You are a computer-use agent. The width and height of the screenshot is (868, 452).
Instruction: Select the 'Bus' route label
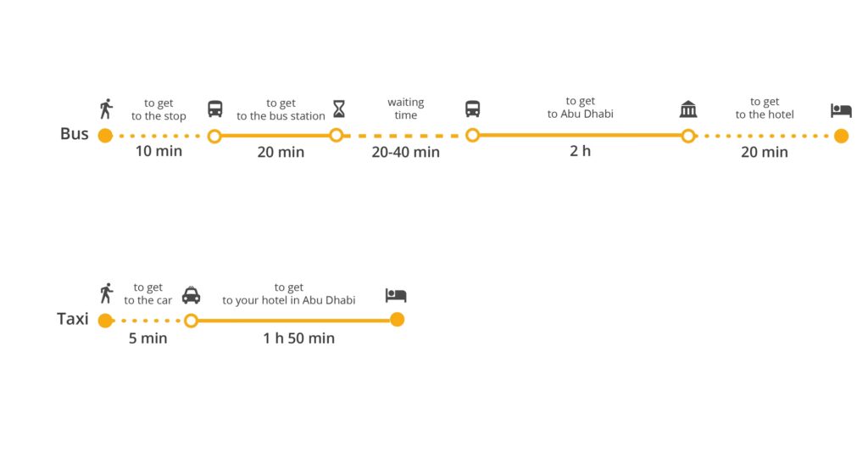(x=75, y=134)
